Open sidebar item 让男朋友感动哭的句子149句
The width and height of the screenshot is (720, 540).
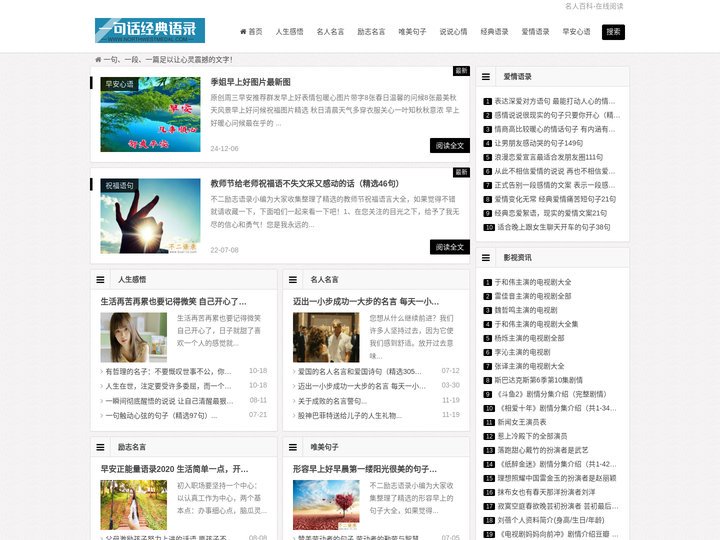coord(539,143)
